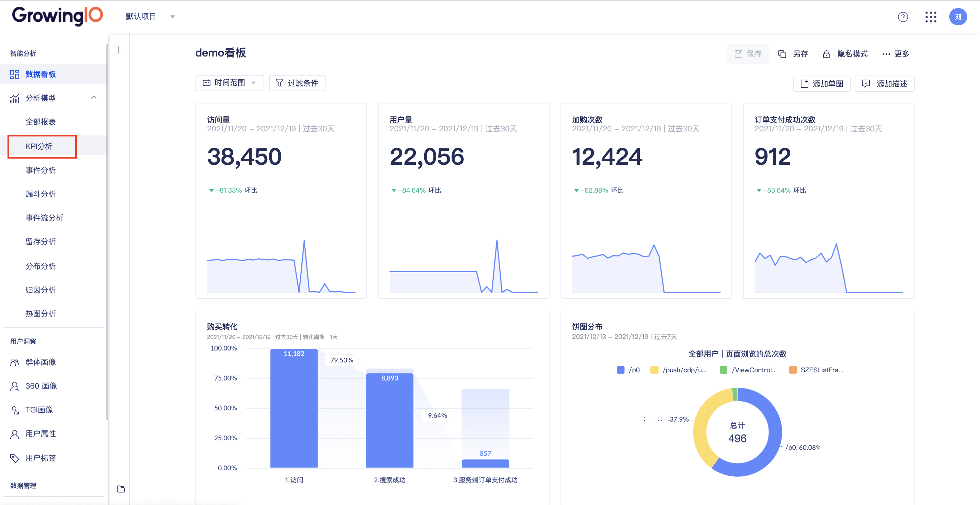Toggle the /ViewControl green legend swatch
The height and width of the screenshot is (505, 980).
click(x=724, y=370)
